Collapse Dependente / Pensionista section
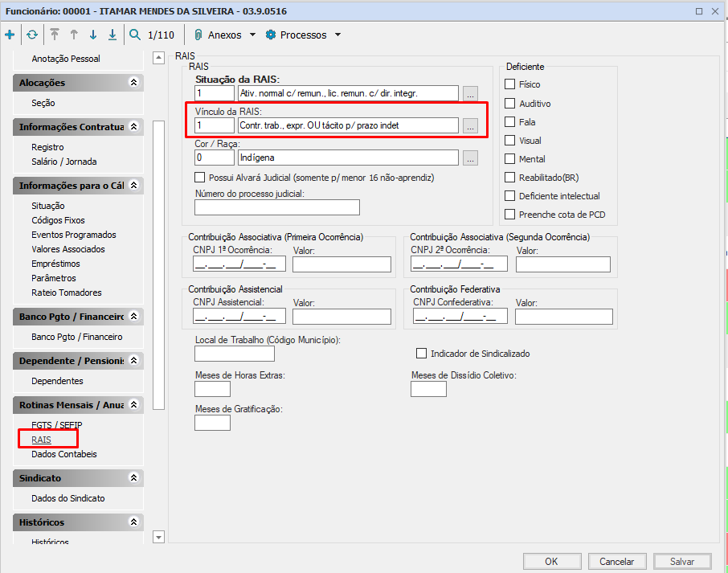Viewport: 728px width, 573px height. pyautogui.click(x=133, y=360)
